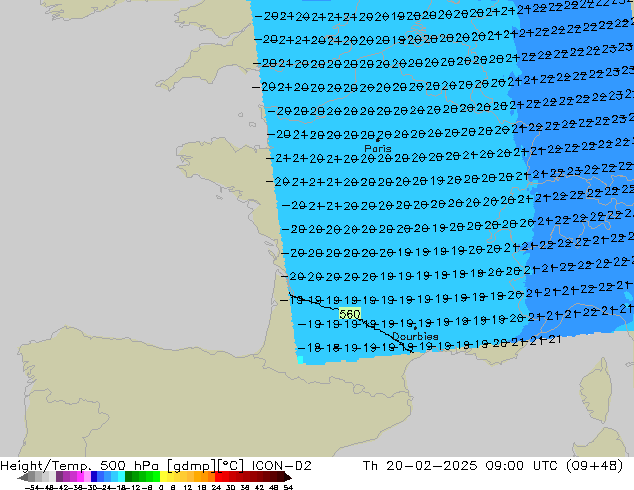Screen dimensions: 634x490
Task: Pick the dark blue legend swatch above -30
Action: pos(94,476)
